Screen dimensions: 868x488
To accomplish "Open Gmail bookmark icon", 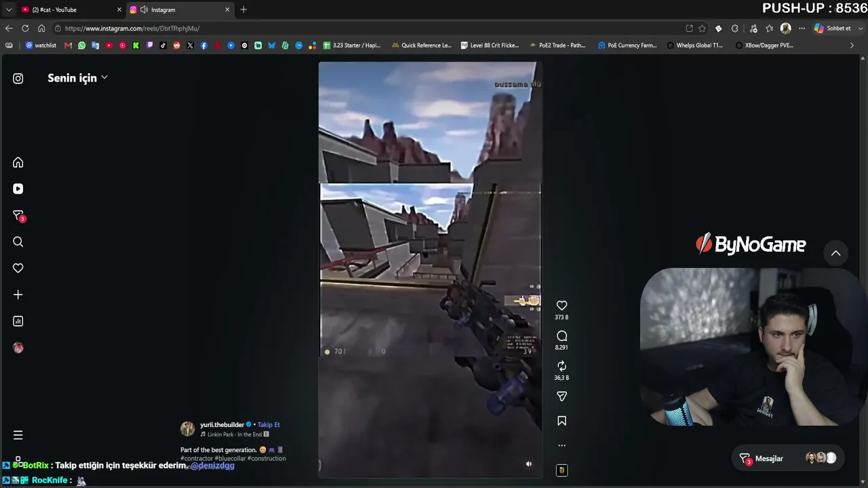I will point(68,45).
